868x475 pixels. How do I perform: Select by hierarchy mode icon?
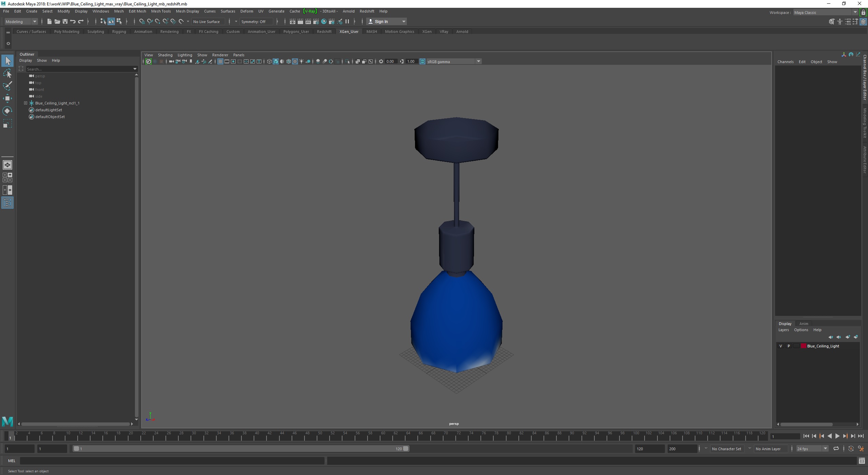[x=103, y=21]
